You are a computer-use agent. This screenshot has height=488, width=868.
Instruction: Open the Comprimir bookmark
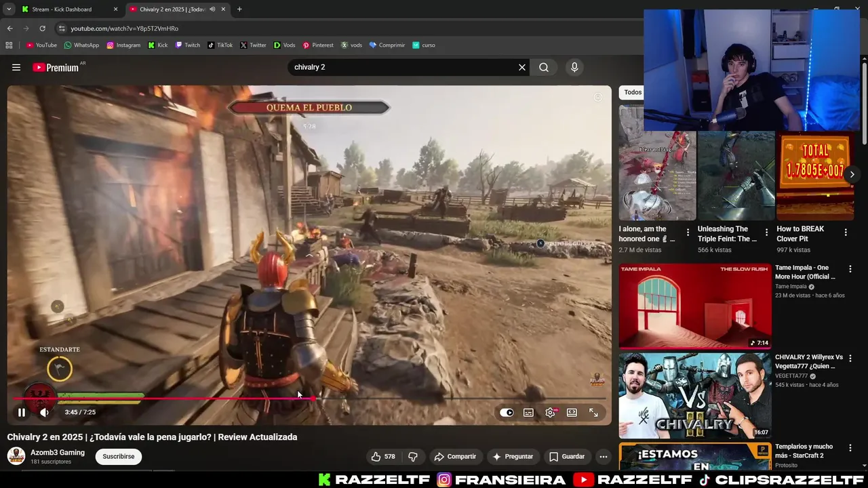click(x=387, y=45)
